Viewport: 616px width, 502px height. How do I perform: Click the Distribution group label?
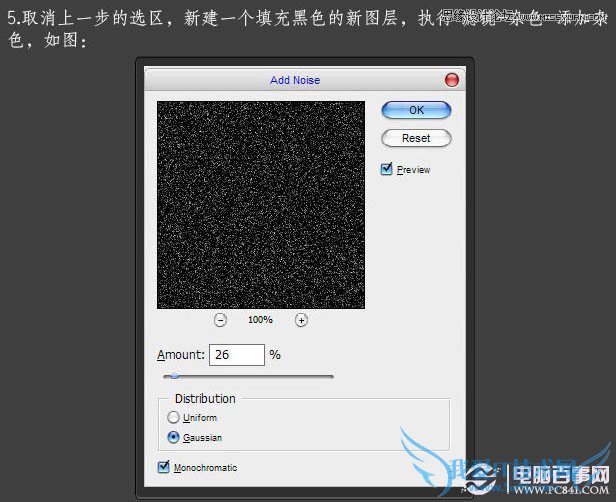point(205,399)
